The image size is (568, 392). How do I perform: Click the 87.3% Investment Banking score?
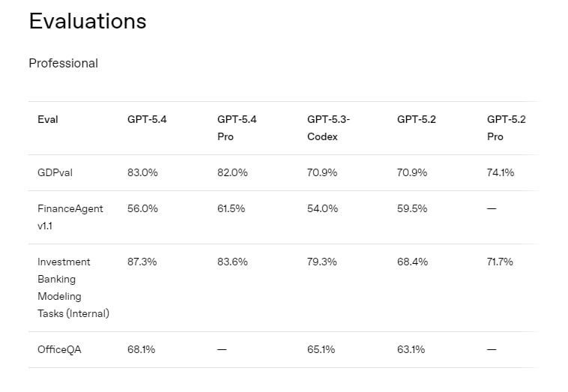142,262
